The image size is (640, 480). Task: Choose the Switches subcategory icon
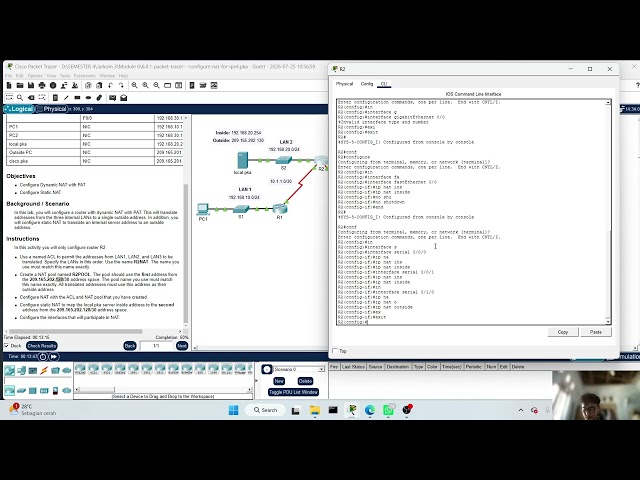click(21, 391)
